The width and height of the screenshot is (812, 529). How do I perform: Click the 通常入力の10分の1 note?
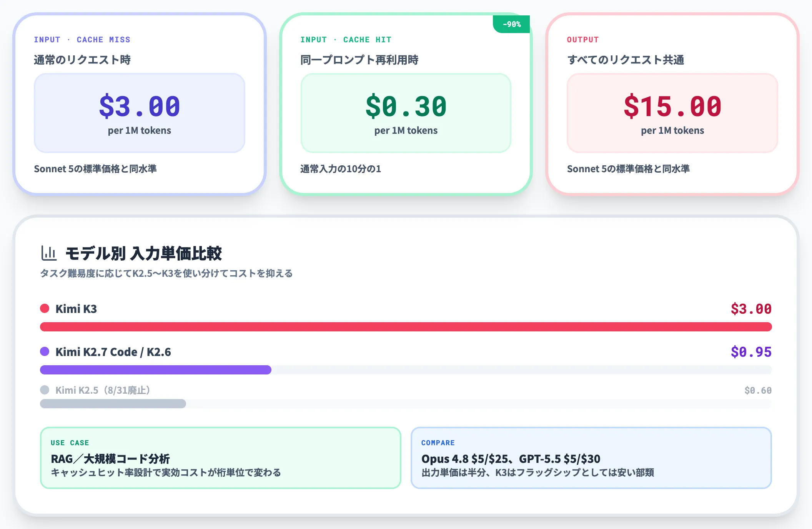(341, 169)
